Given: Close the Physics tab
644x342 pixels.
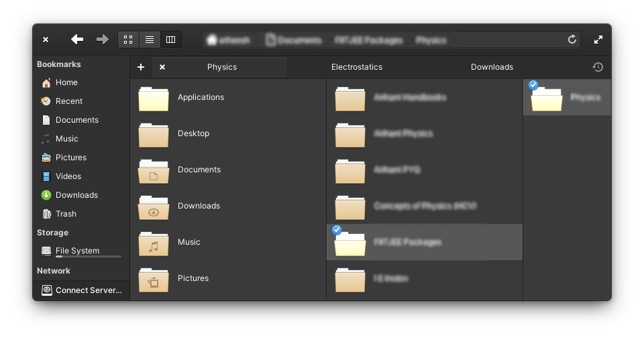Looking at the screenshot, I should tap(162, 67).
